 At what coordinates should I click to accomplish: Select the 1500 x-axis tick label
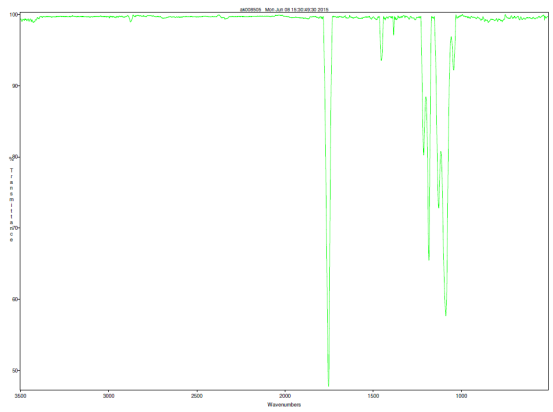[x=373, y=396]
